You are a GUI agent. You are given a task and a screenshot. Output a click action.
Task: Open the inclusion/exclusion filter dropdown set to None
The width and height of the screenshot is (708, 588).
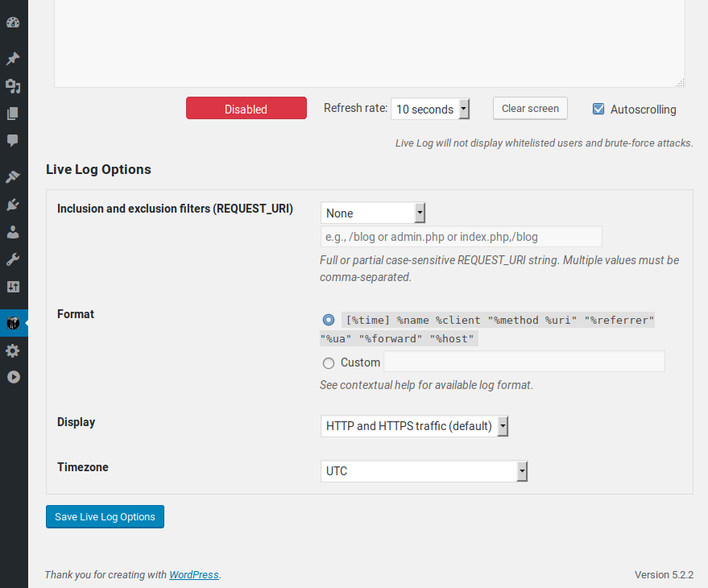[x=372, y=213]
